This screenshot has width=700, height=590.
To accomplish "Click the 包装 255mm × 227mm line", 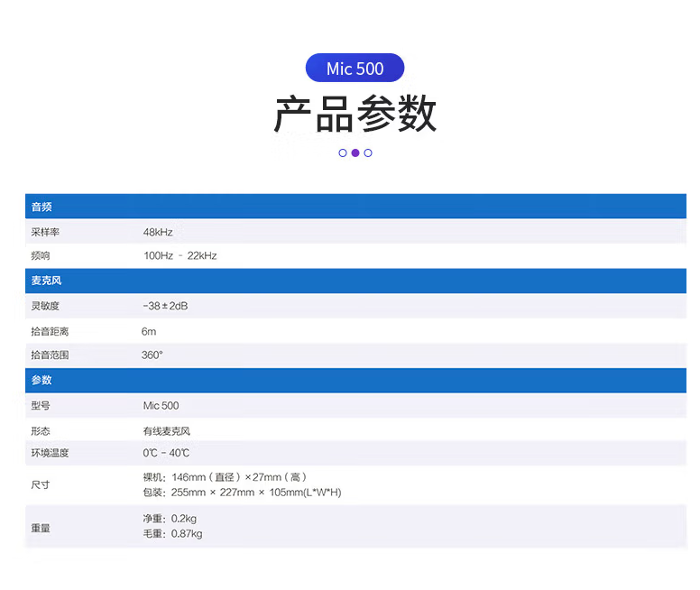I will (242, 493).
